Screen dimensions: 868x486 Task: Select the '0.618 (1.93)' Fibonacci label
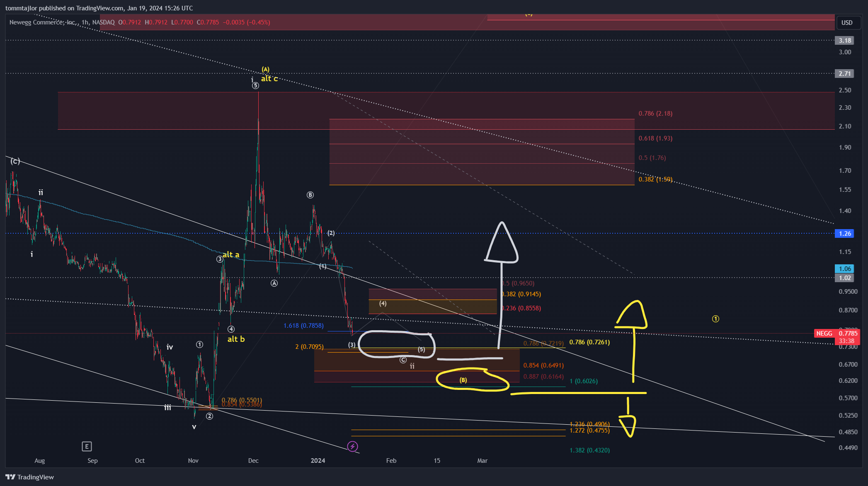point(655,138)
